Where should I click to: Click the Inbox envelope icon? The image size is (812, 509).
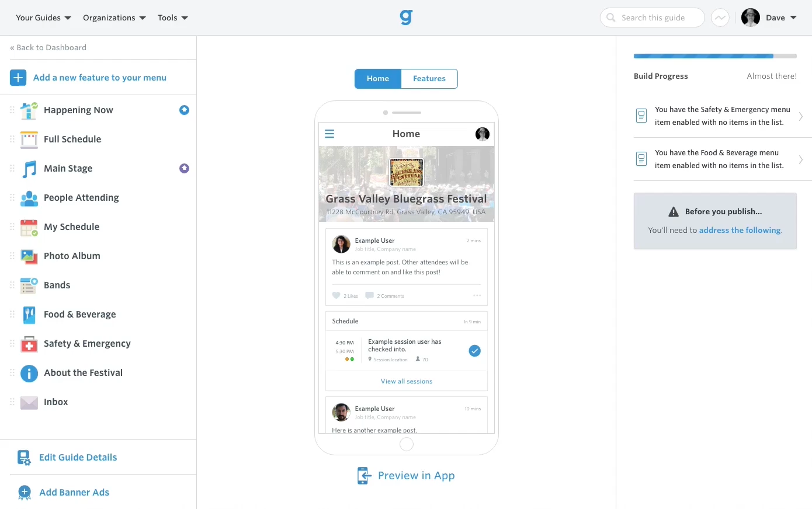click(29, 402)
